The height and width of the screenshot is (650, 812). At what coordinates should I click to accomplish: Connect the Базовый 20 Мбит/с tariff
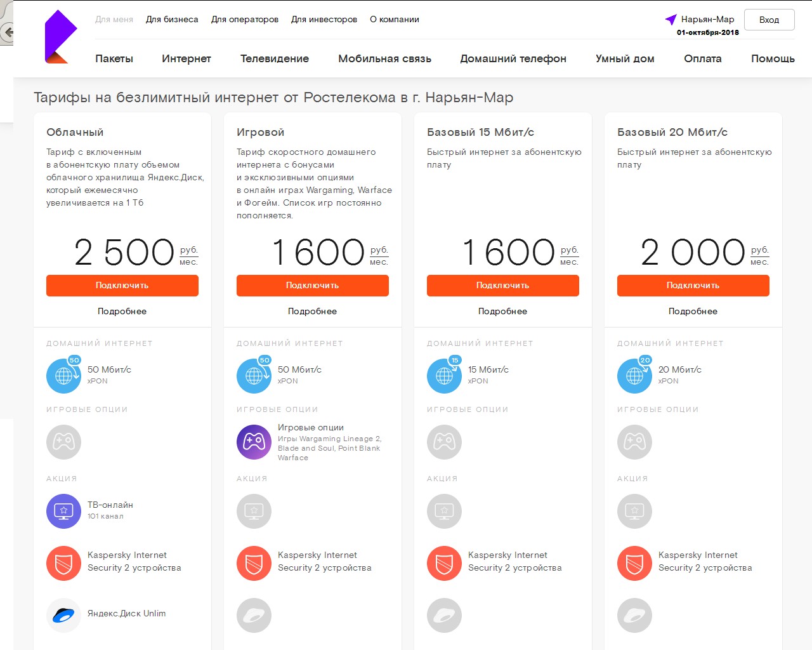693,286
